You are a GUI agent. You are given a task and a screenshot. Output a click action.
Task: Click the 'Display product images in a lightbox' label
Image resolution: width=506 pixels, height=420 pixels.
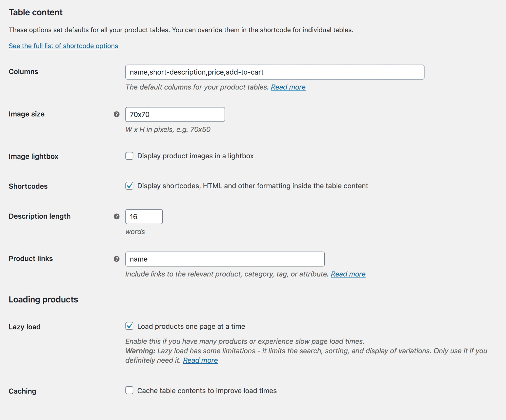point(195,156)
